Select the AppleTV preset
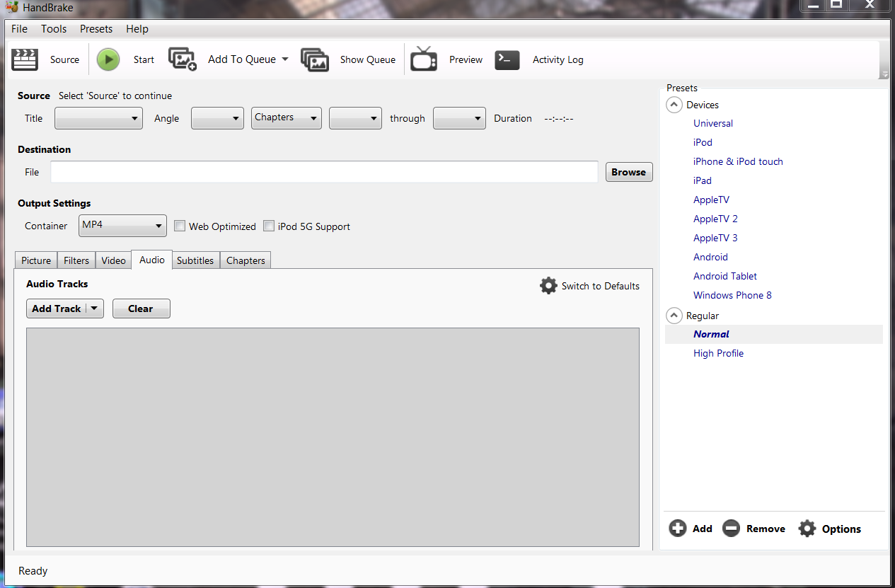This screenshot has width=895, height=588. click(711, 200)
